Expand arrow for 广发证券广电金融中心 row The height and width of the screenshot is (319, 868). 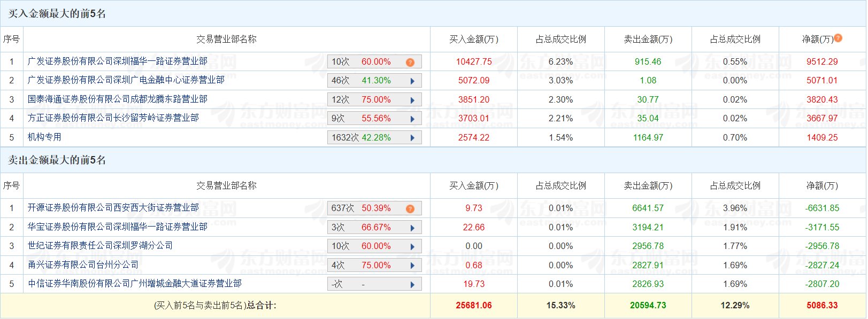click(412, 81)
